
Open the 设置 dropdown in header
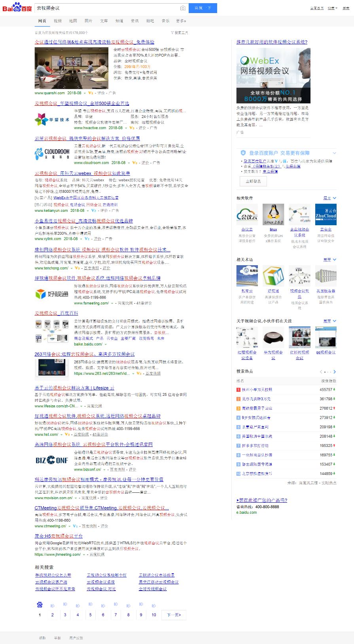[x=332, y=8]
